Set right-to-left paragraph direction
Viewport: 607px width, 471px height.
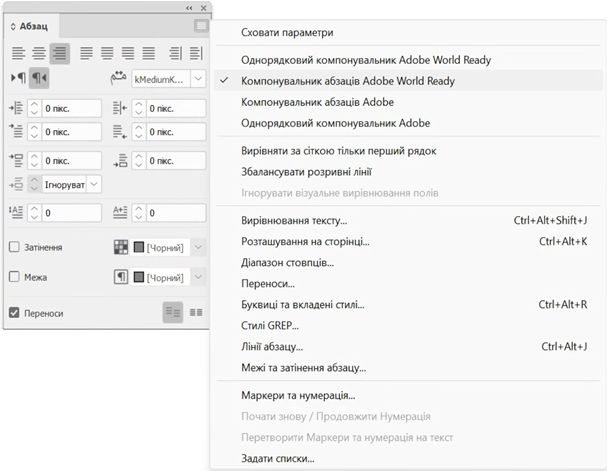click(39, 78)
